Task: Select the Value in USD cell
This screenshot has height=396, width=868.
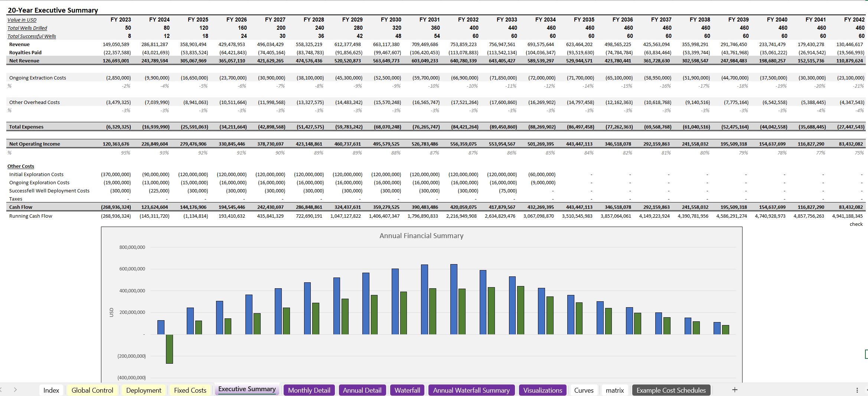Action: coord(22,20)
